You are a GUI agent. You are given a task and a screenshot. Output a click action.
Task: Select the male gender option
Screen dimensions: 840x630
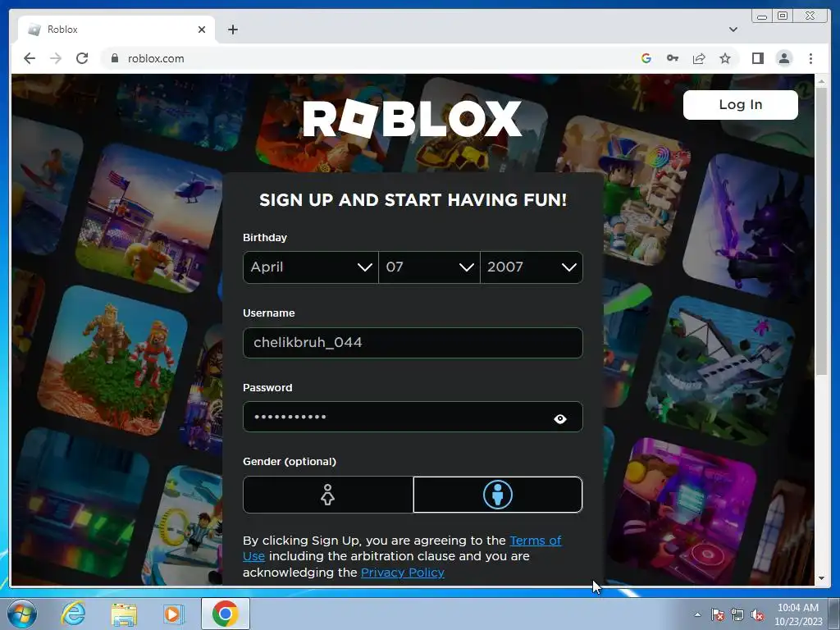[498, 495]
